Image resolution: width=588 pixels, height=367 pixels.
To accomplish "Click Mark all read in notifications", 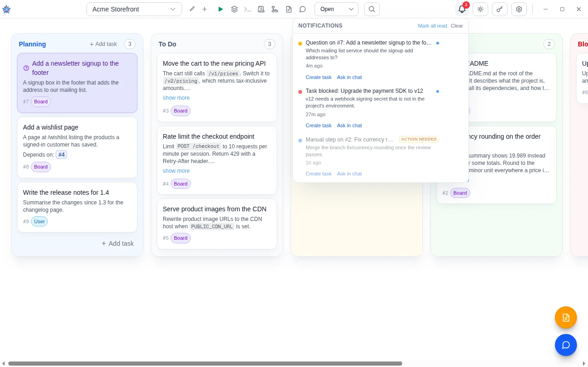I will pos(432,26).
